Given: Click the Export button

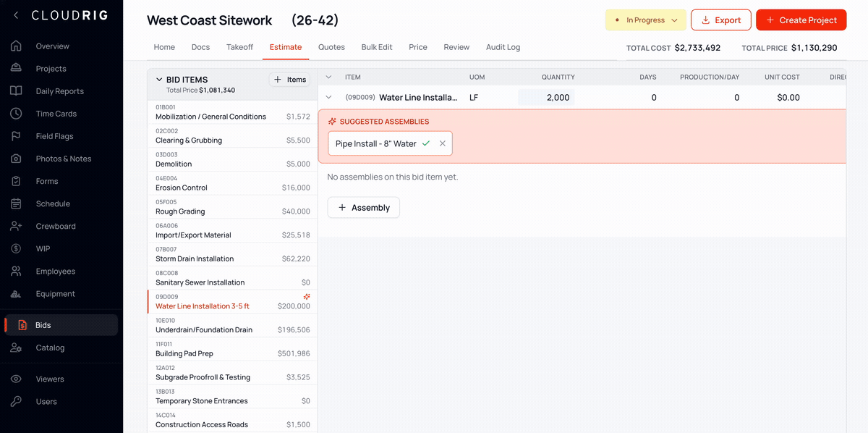Looking at the screenshot, I should pyautogui.click(x=721, y=20).
